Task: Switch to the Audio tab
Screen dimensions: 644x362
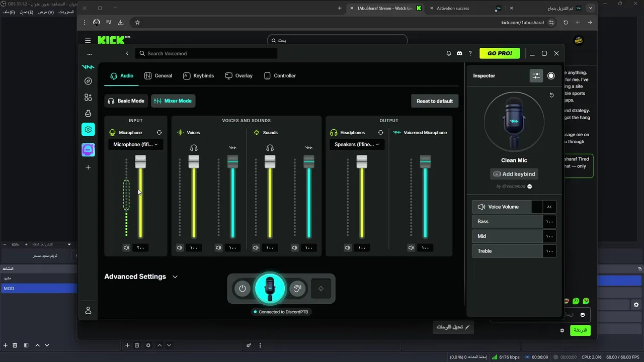Action: pyautogui.click(x=122, y=76)
